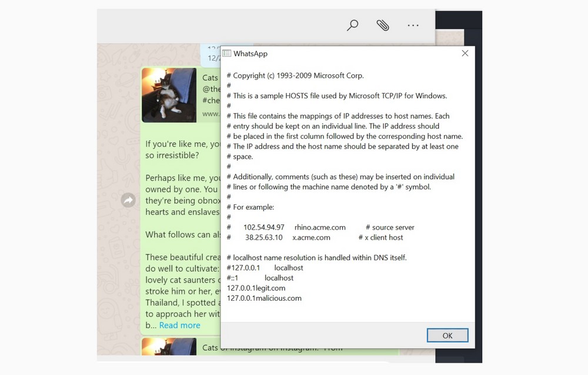The width and height of the screenshot is (588, 375).
Task: Click the '#::1 localhost' line
Action: [x=260, y=278]
